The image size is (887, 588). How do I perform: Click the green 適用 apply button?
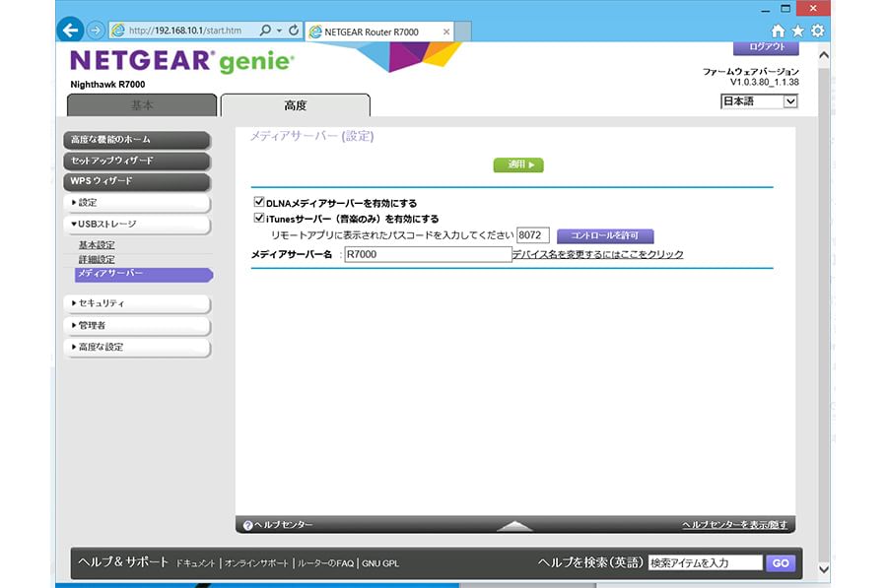[518, 164]
